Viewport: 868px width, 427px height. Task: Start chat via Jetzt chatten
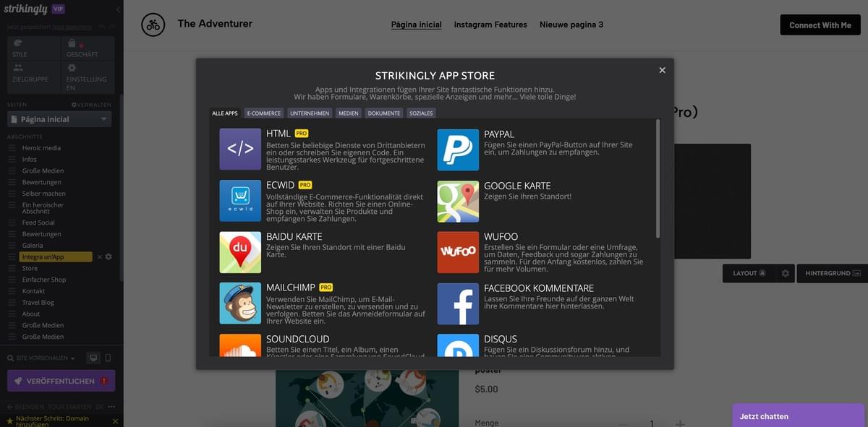click(800, 416)
